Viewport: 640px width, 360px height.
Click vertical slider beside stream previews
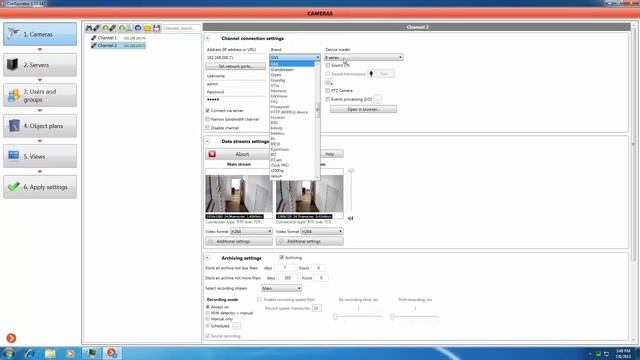pos(351,191)
